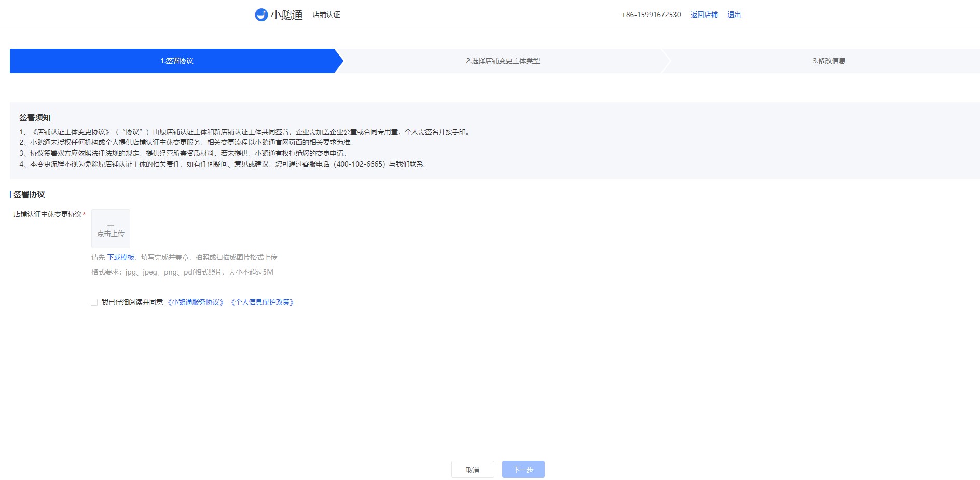Click notice line 4 with 400-102-6665

click(x=224, y=164)
